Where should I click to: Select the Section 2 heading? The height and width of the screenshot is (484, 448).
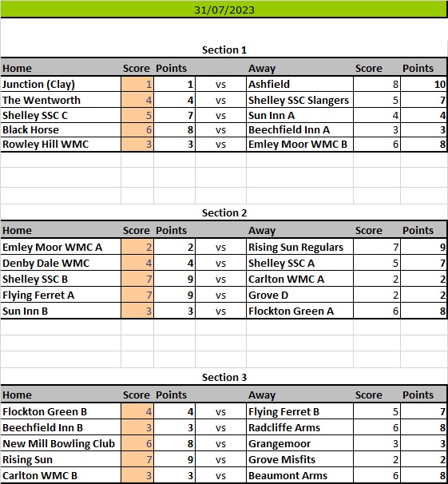pyautogui.click(x=224, y=212)
